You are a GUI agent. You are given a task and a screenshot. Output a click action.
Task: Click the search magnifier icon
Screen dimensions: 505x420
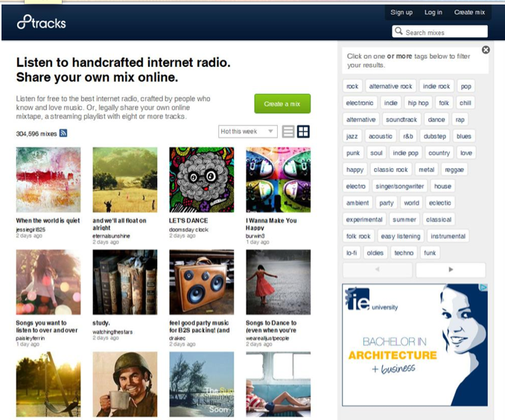[x=398, y=31]
